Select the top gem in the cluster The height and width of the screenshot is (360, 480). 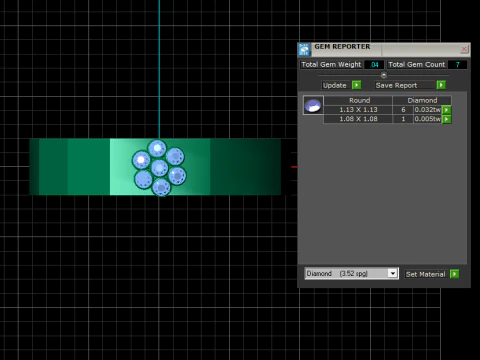point(157,148)
